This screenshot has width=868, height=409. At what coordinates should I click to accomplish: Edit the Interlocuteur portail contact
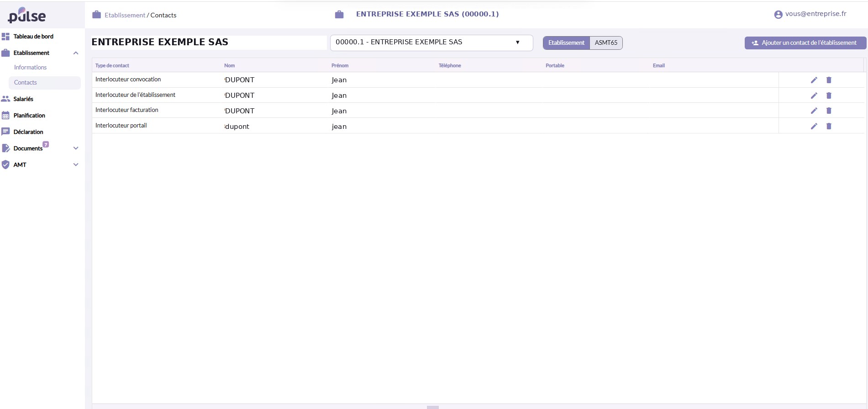point(814,126)
